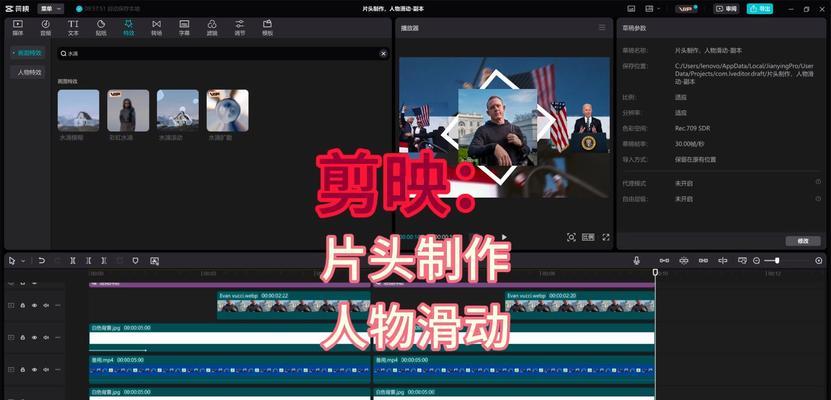Click the 审阅 review button
Screen dimensions: 831x400
point(726,8)
